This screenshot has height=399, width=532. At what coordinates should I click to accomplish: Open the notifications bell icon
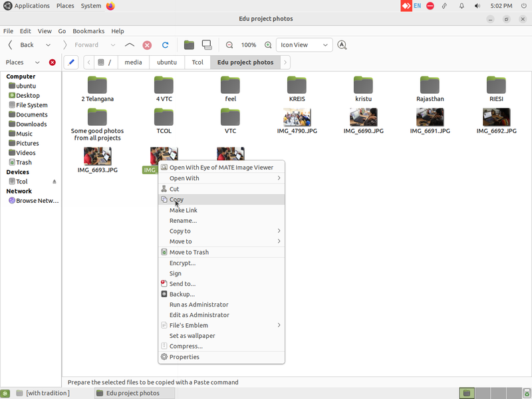click(462, 6)
